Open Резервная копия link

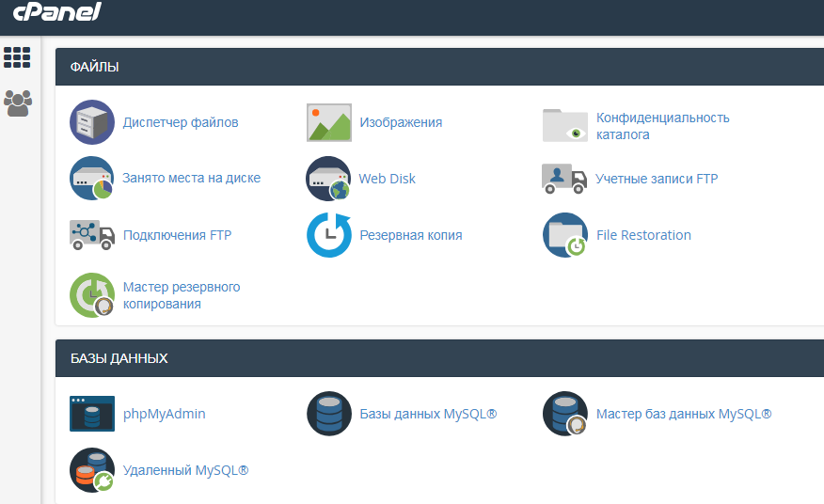point(411,235)
